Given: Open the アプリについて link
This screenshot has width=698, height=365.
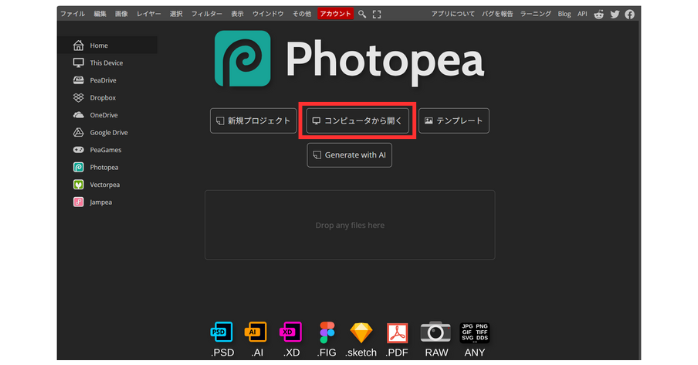Looking at the screenshot, I should point(453,14).
